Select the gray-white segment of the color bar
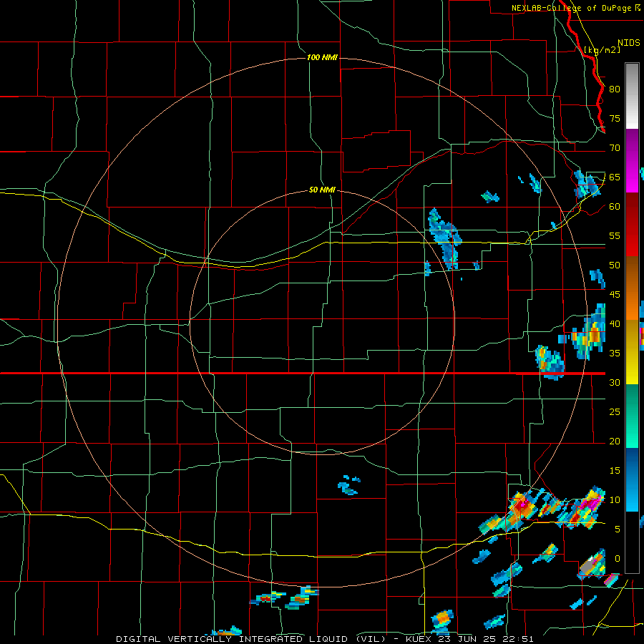 point(632,96)
